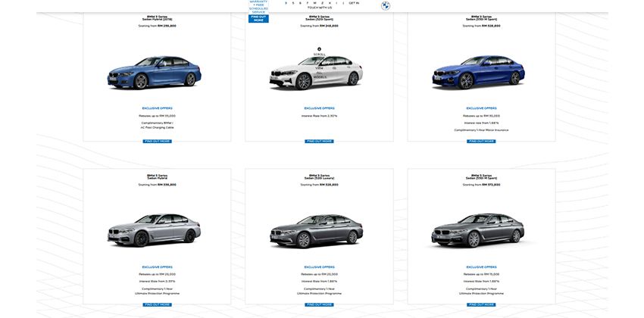
Task: Find out more for 5 Series Sedan Hybrid
Action: pyautogui.click(x=158, y=304)
